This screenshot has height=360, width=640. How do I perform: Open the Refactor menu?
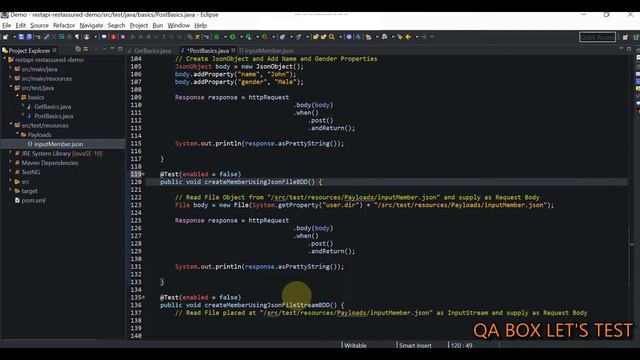coord(64,25)
